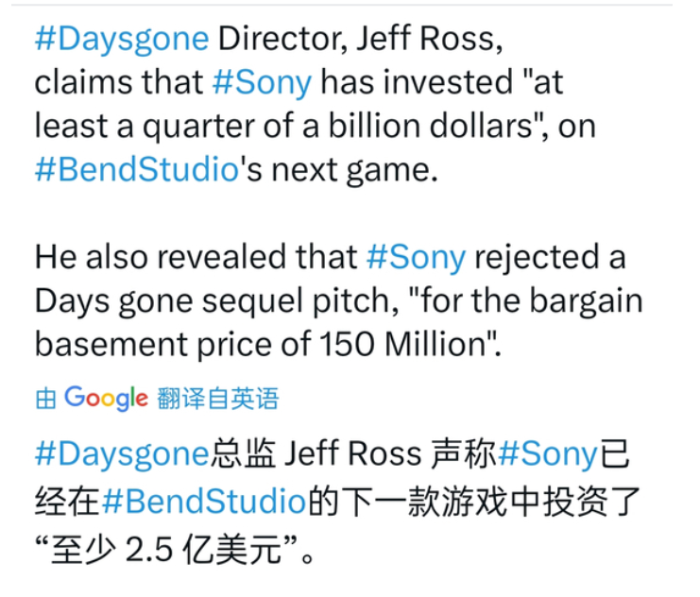This screenshot has height=597, width=700.
Task: Open the #Daysgone hashtag before "总监"
Action: pos(122,454)
